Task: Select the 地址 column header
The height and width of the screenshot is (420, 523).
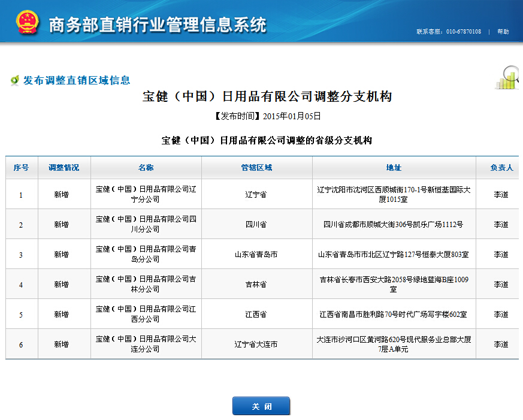Action: click(394, 168)
